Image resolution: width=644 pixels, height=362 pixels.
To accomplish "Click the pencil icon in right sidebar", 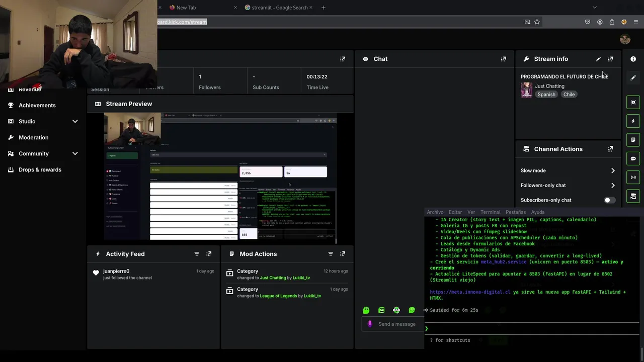I will coord(633,77).
